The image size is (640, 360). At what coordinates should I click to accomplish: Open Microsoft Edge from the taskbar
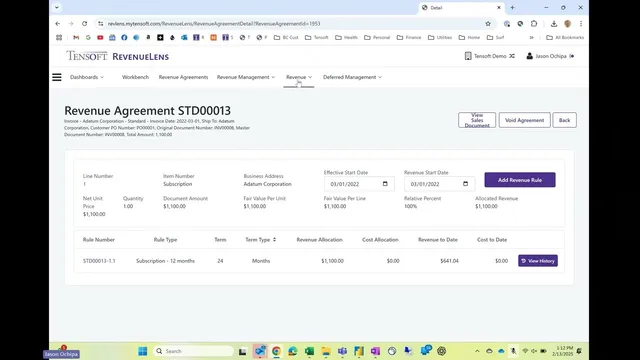[x=293, y=351]
